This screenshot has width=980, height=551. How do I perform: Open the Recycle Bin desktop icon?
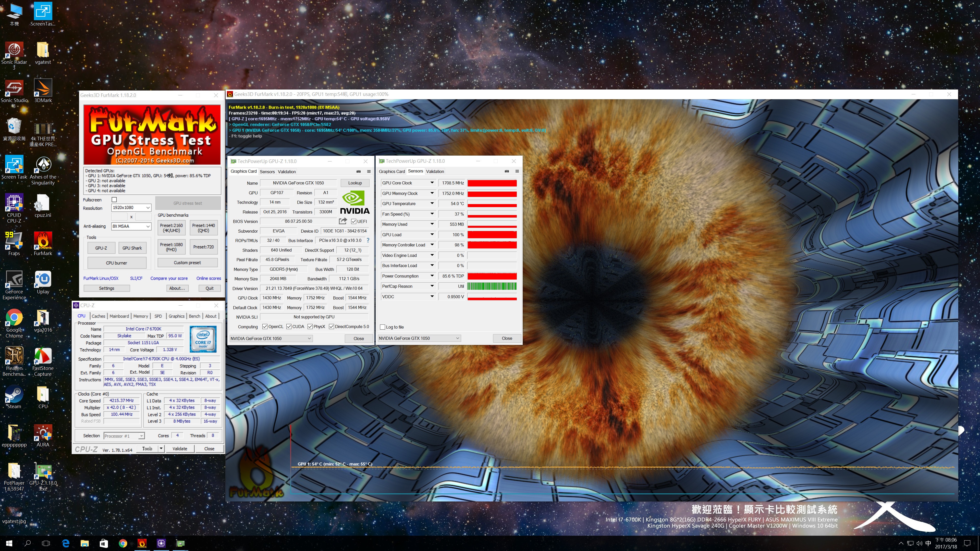point(14,129)
